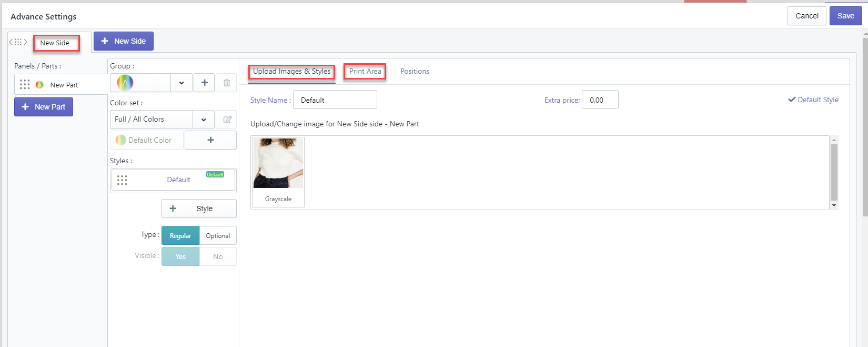This screenshot has width=868, height=347.
Task: Open the Group dropdown
Action: [x=181, y=83]
